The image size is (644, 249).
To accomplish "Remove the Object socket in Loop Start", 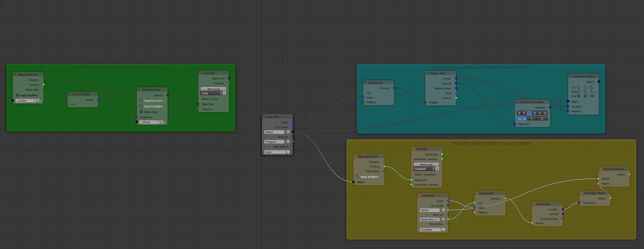I will [288, 132].
